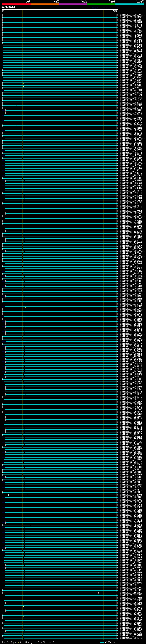Click hit name UniRef100_A8XZB9

tap(131, 311)
